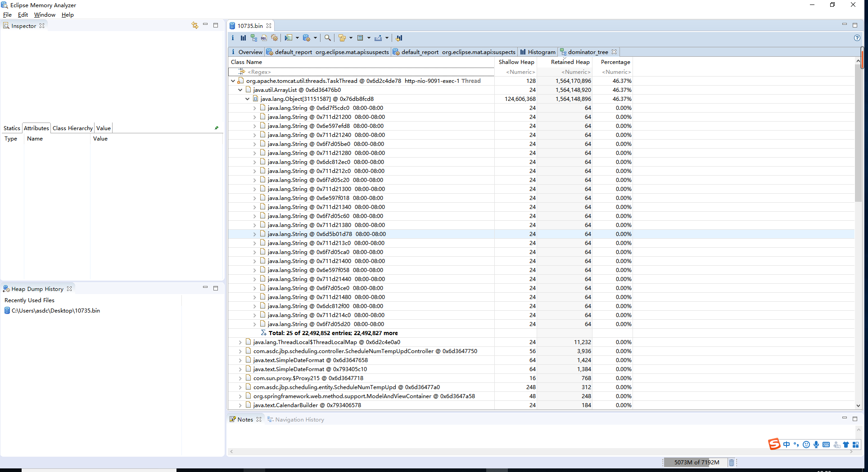Open dominator tree via toolbar icon
Viewport: 868px width, 472px height.
(254, 38)
